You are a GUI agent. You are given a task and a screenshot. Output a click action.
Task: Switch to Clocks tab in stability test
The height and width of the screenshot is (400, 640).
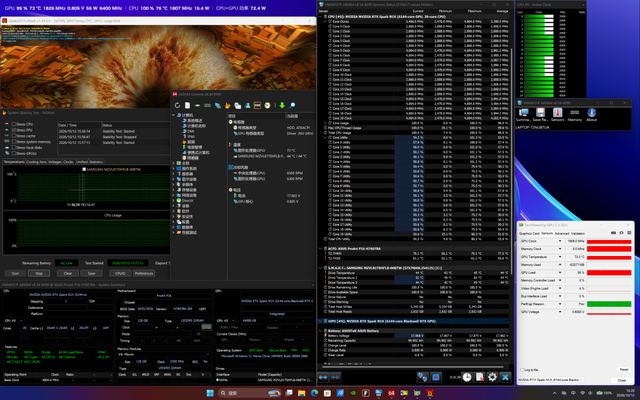click(69, 162)
